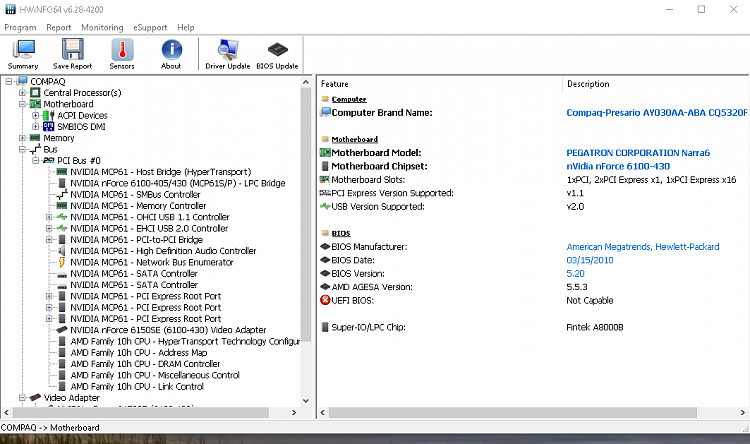This screenshot has height=444, width=750.
Task: Click the HWiNFO64 title bar app icon
Action: [x=11, y=9]
